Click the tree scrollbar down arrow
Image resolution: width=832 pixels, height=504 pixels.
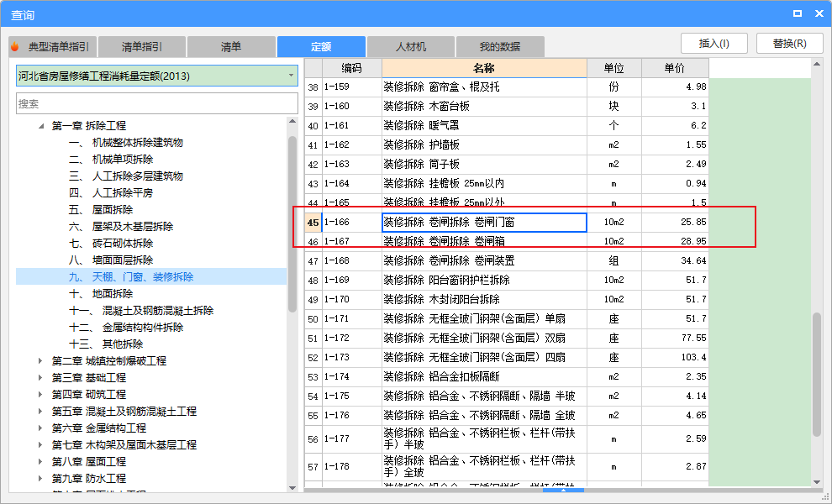(x=292, y=487)
